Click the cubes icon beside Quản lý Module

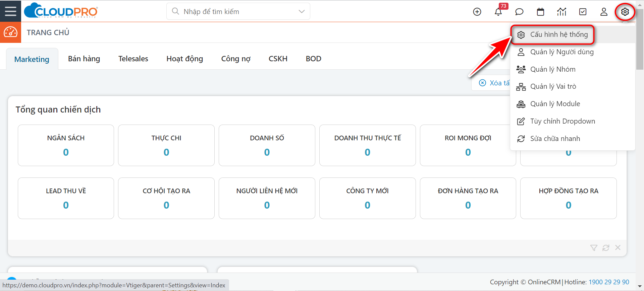(x=521, y=104)
